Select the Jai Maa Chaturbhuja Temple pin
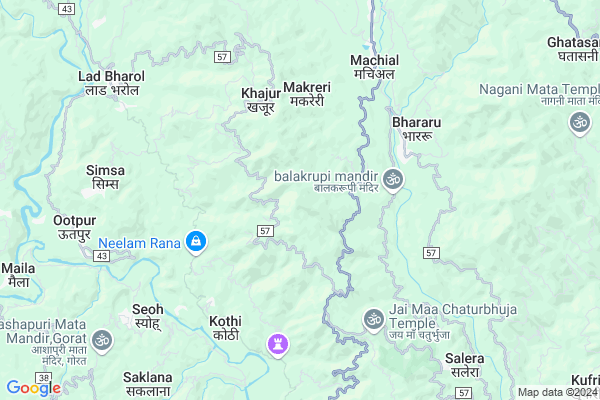The height and width of the screenshot is (400, 600). point(374,320)
